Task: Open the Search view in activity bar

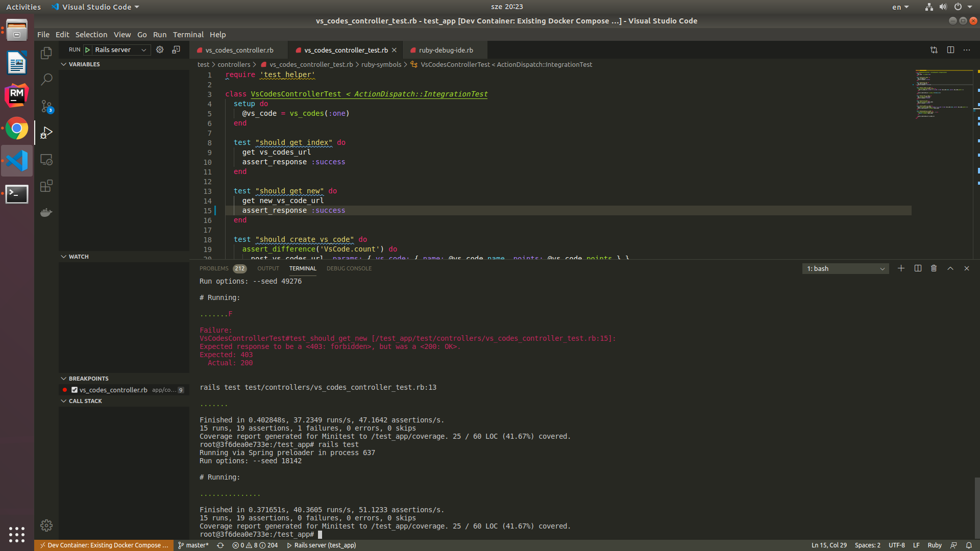Action: tap(46, 80)
